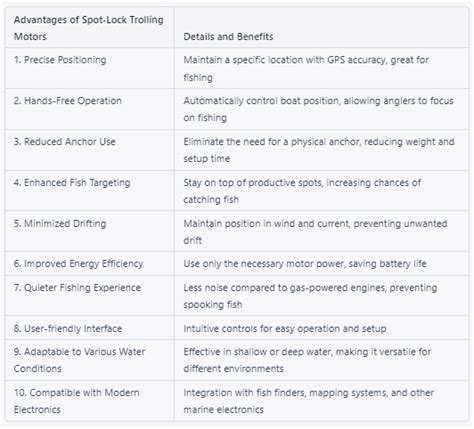Click the 'Advantages of Spot-Lock Trolling Motors' header
474x429 pixels.
click(x=89, y=28)
